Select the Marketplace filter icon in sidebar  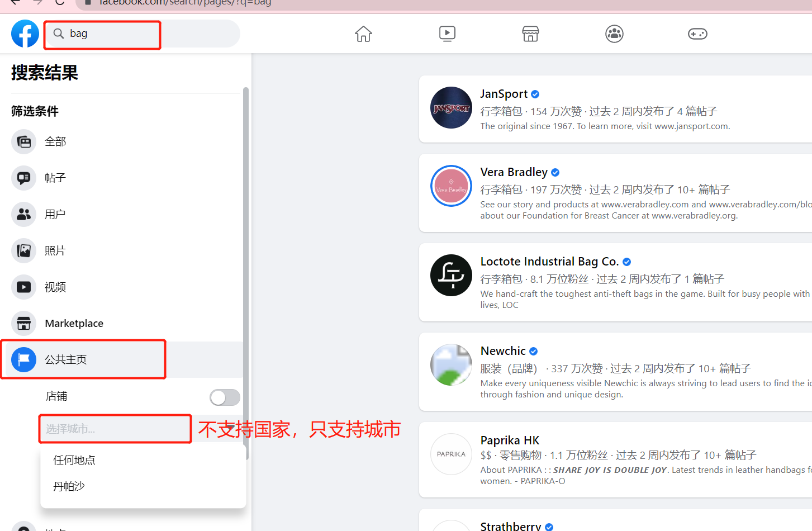click(23, 324)
